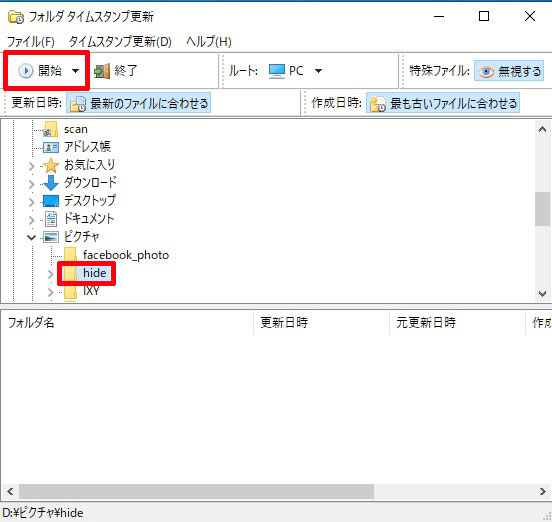Click the ルート: toolbar label
This screenshot has width=552, height=522.
point(244,71)
